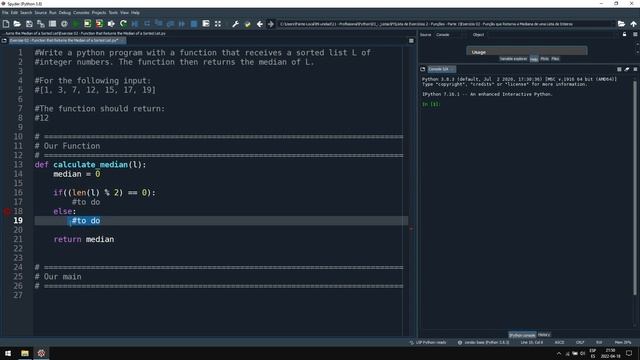
Task: Re-run last script icon
Action: tap(123, 24)
